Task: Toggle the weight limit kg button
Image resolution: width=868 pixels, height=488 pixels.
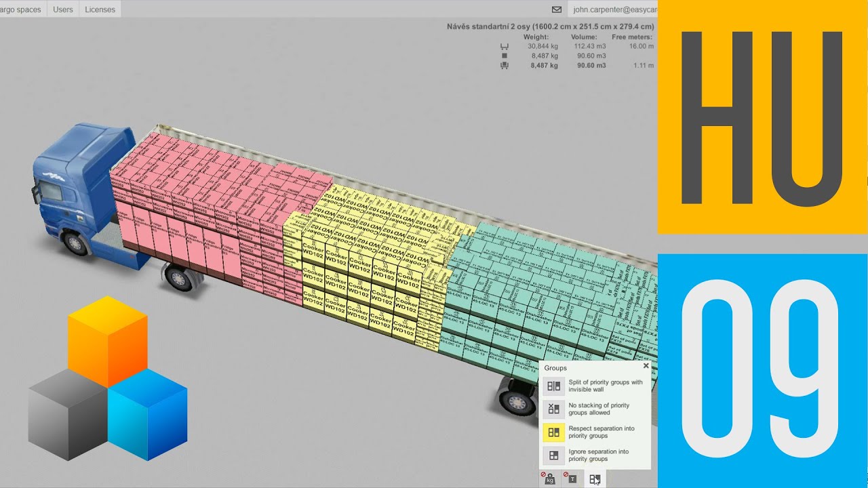Action: click(x=549, y=479)
